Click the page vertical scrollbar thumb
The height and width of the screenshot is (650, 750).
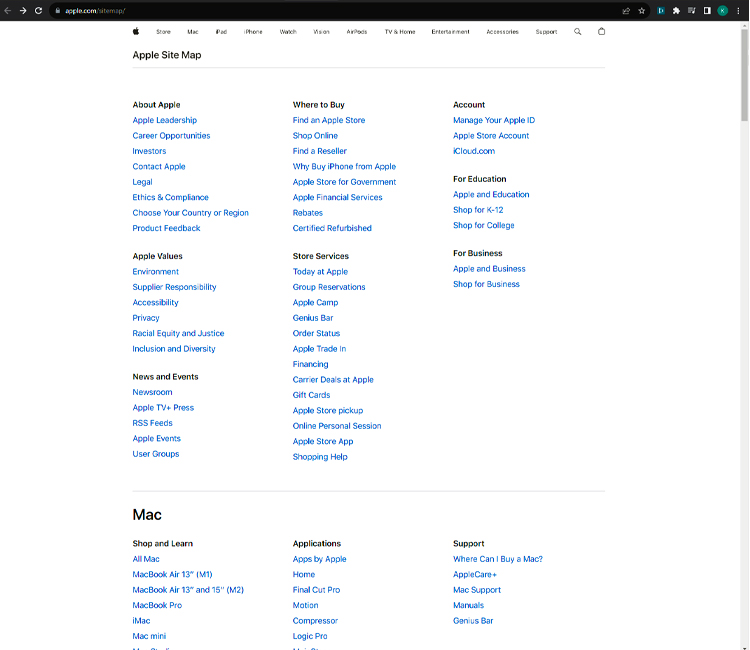[744, 74]
